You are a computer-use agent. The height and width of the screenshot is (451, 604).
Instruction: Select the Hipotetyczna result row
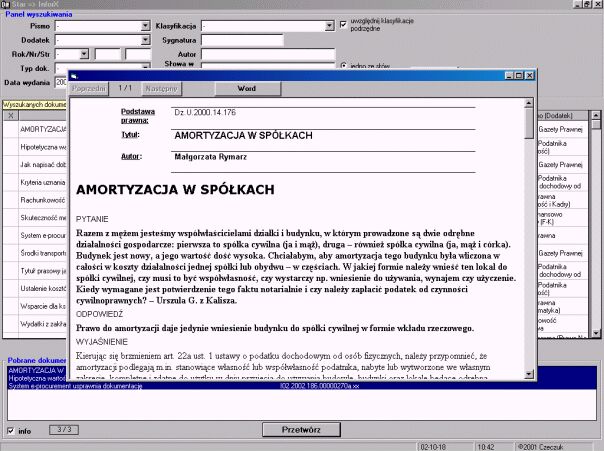[35, 147]
